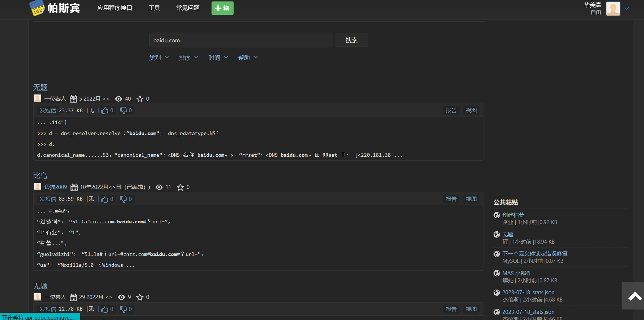Open the 迈猫2009 user profile link

click(x=56, y=187)
